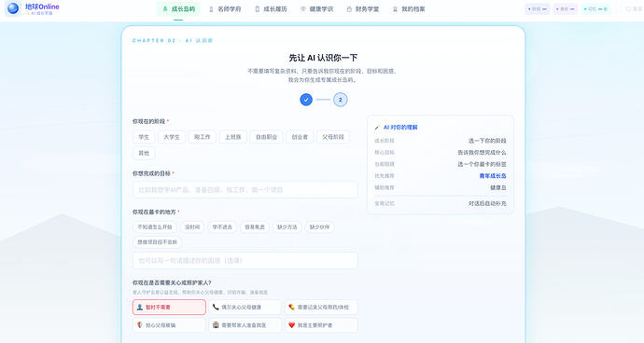The image size is (644, 343).
Task: Click the shield icon in 担心父母被骗
Action: [x=140, y=325]
